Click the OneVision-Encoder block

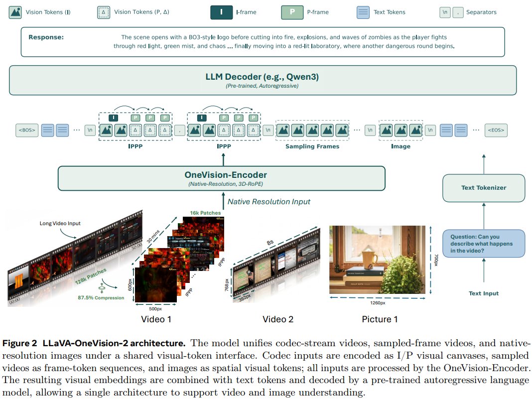[222, 178]
